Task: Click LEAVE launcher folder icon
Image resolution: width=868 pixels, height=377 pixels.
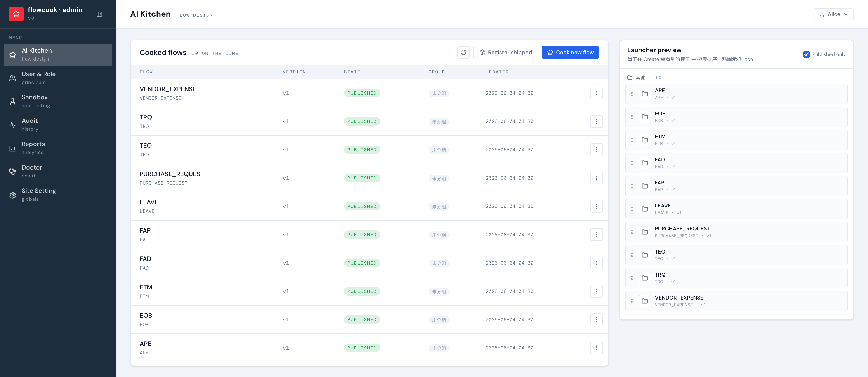Action: (x=645, y=209)
